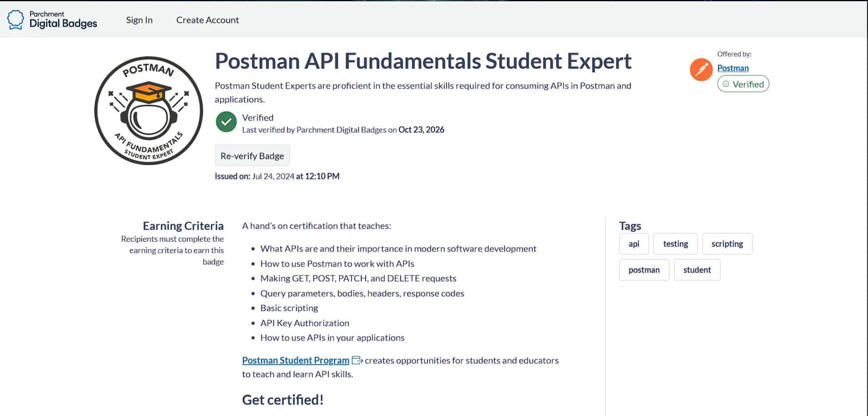
Task: Click the Postman API Fundamentals badge image
Action: [x=148, y=112]
